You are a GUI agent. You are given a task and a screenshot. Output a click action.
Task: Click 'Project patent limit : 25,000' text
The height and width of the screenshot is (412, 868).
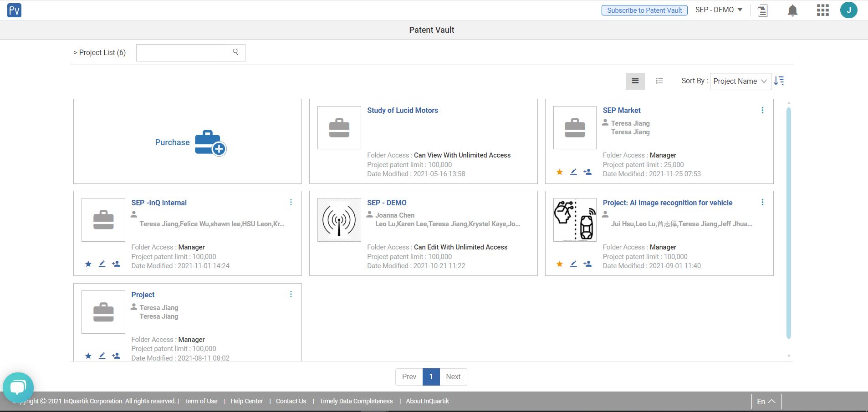click(x=643, y=165)
